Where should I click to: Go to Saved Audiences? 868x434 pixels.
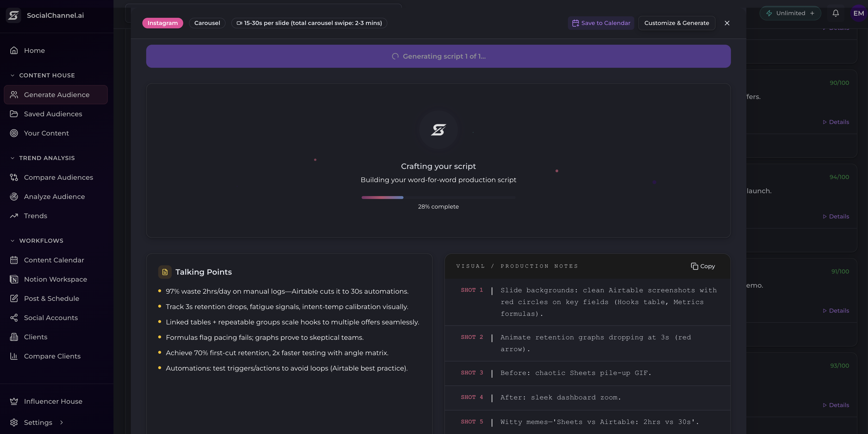[56, 114]
